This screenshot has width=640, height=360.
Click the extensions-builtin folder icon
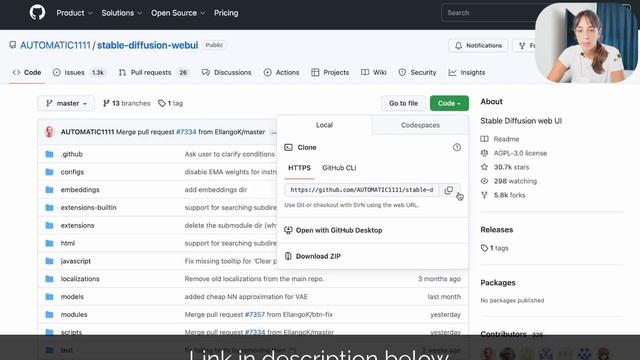point(49,207)
